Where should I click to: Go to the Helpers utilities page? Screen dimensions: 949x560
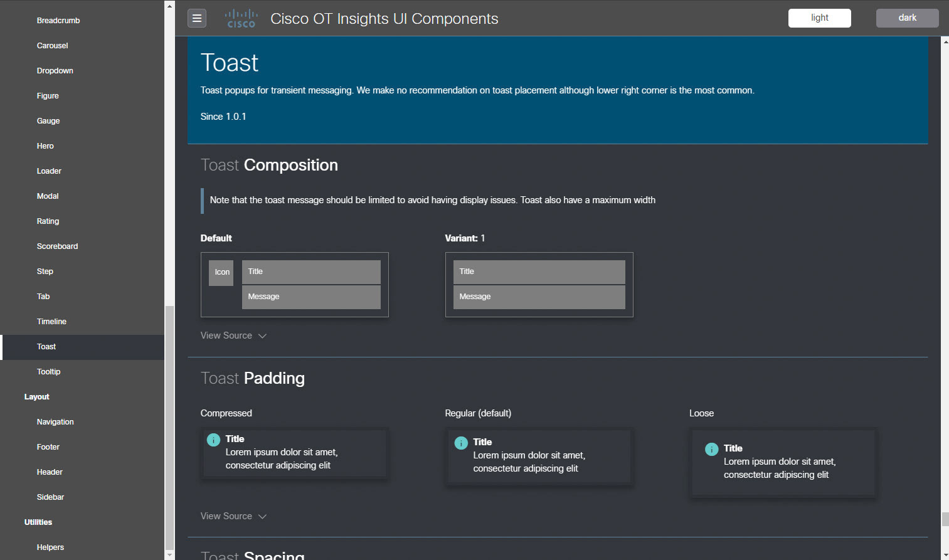pyautogui.click(x=50, y=547)
